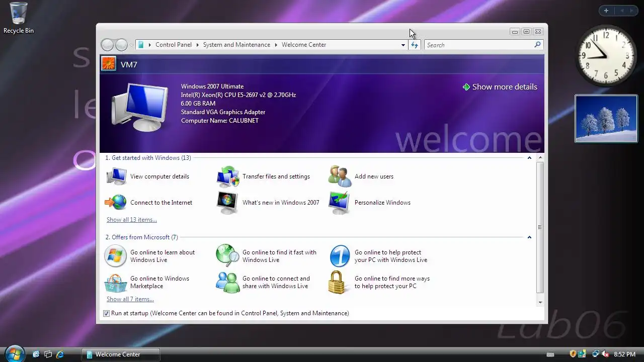The image size is (644, 362).
Task: Collapse the Offers from Microsoft section
Action: pos(529,237)
